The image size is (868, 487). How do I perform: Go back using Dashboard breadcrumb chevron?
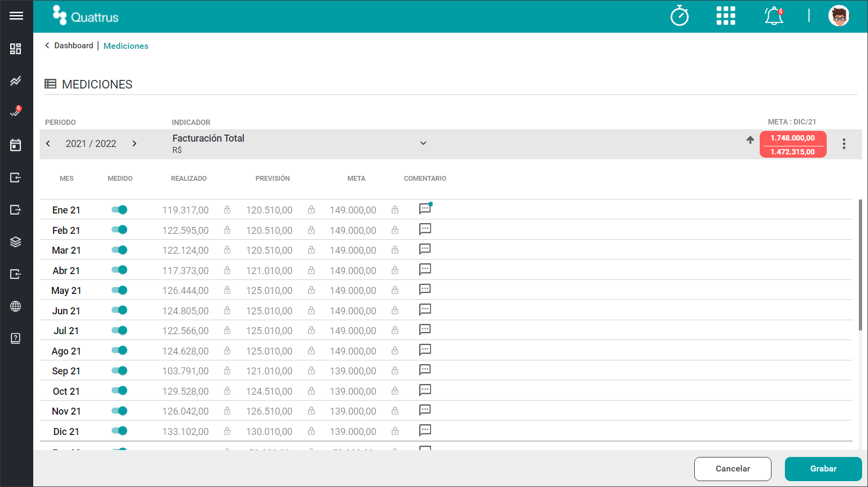pos(47,46)
